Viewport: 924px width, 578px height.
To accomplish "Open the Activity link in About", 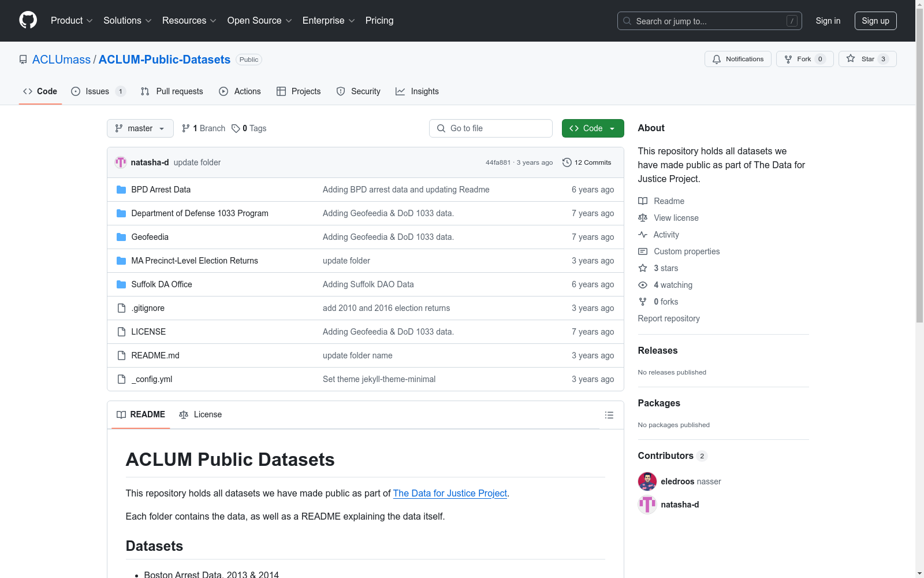I will pyautogui.click(x=659, y=235).
